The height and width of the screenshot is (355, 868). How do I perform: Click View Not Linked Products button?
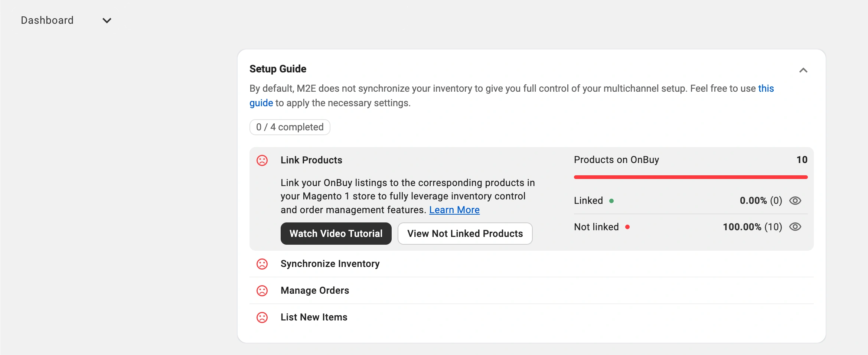point(465,234)
